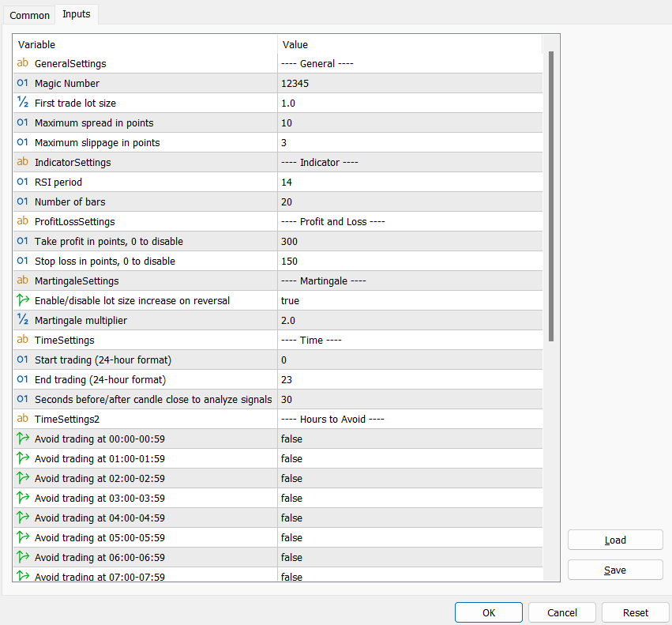Toggle the false value for Avoid trading at 03:00-03:59
The height and width of the screenshot is (625, 672).
[410, 498]
